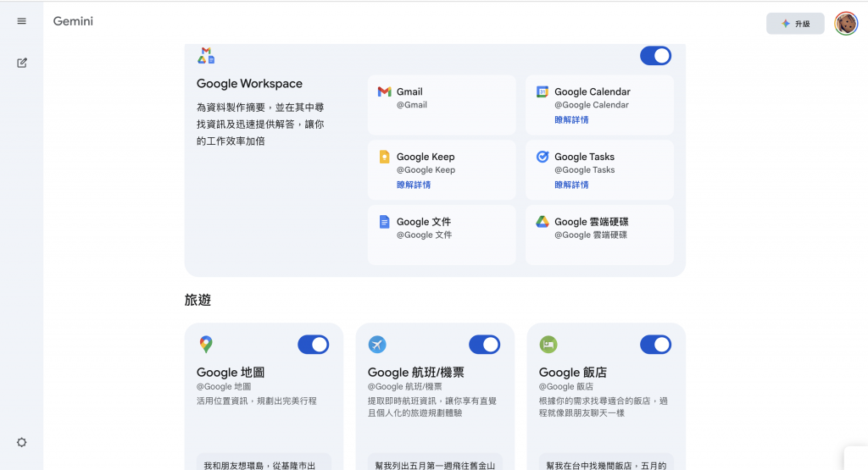Start a new chat with pencil icon

pos(21,63)
